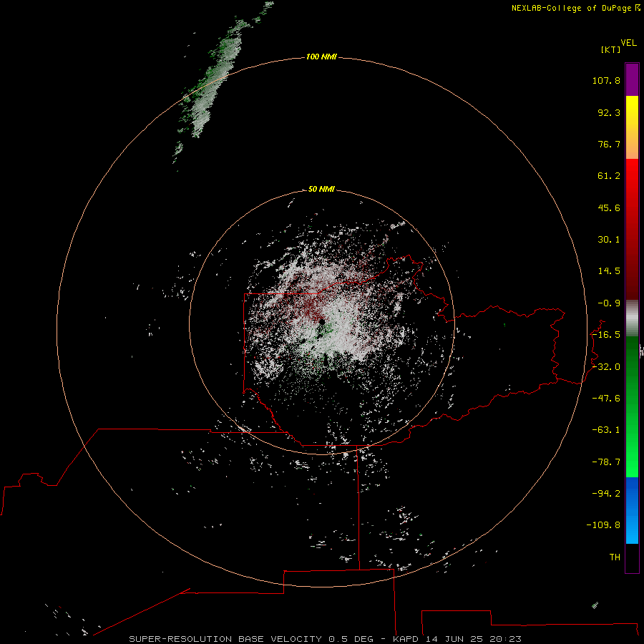Screen dimensions: 644x644
Task: Click the -16.5 value on velocity scale
Action: tap(606, 335)
